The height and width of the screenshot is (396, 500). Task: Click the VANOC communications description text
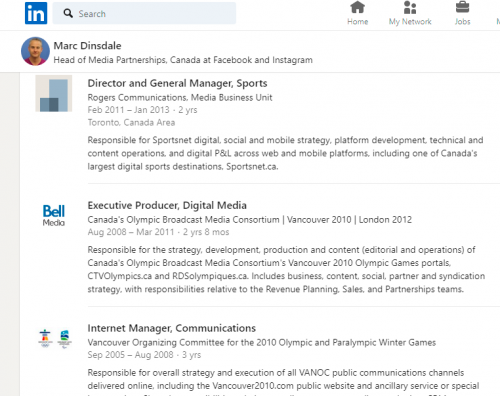[283, 382]
